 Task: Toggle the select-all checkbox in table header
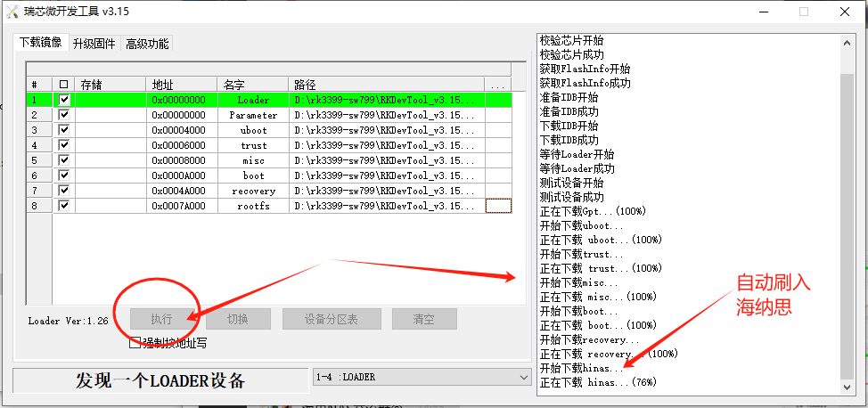(63, 85)
